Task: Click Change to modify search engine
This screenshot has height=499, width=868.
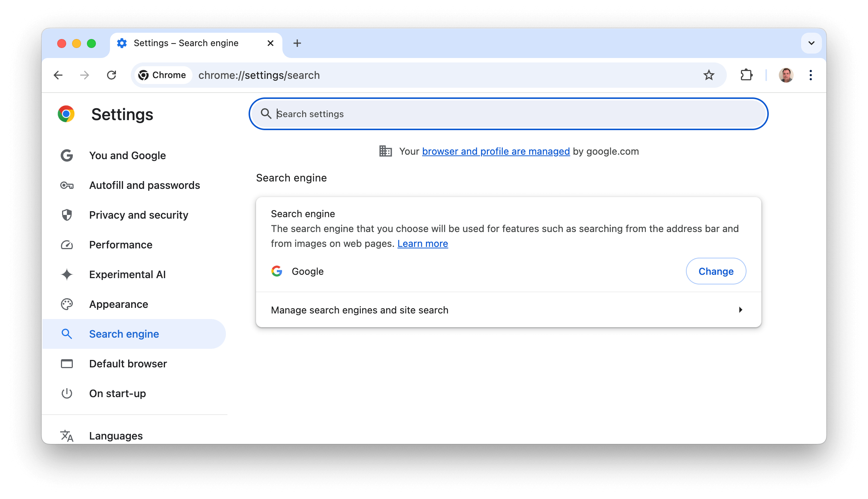Action: [x=715, y=271]
